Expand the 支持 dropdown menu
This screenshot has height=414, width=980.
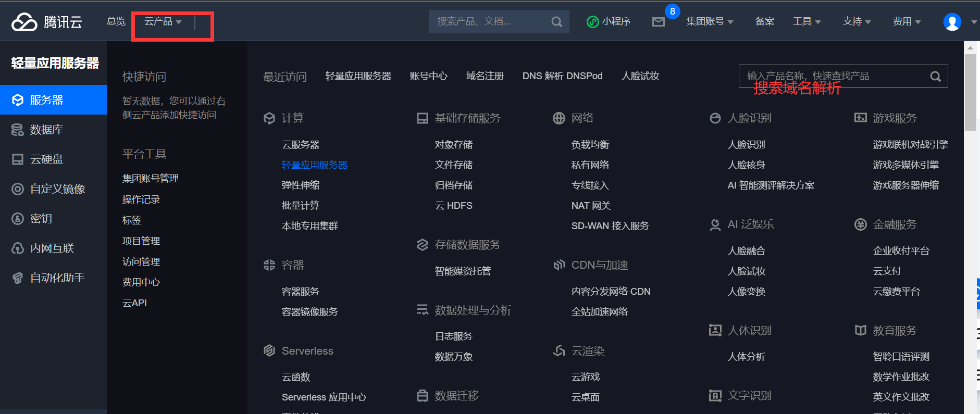coord(857,21)
